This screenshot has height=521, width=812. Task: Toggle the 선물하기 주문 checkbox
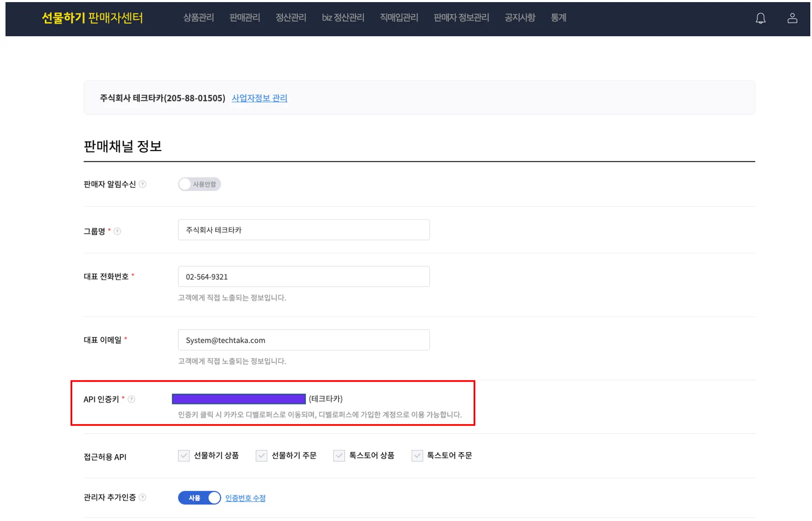pyautogui.click(x=262, y=456)
